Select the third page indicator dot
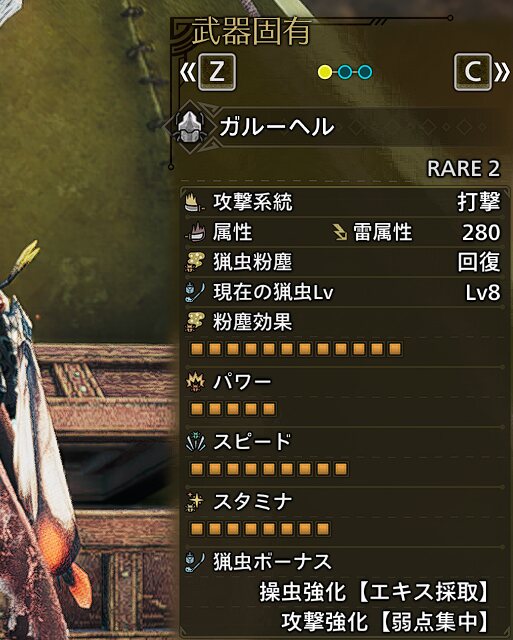Screen dimensions: 513x640 [x=365, y=72]
